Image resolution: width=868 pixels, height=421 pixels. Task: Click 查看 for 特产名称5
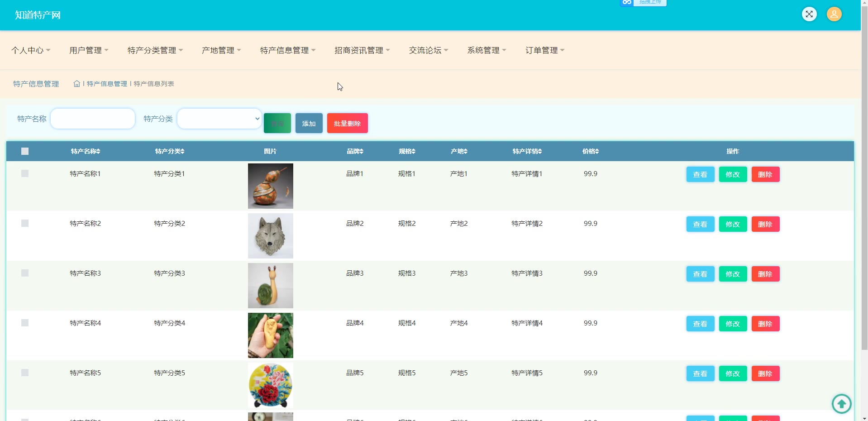(x=700, y=373)
